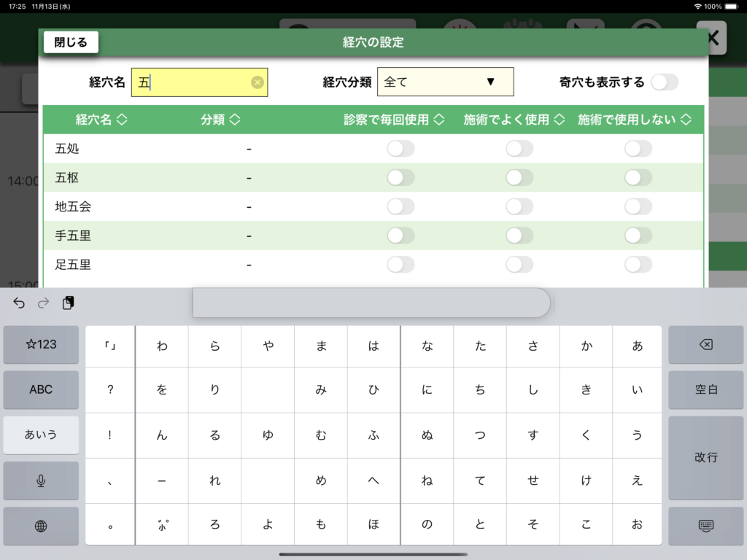Viewport: 747px width, 560px height.
Task: Tap the redo arrow on keyboard toolbar
Action: pyautogui.click(x=44, y=303)
